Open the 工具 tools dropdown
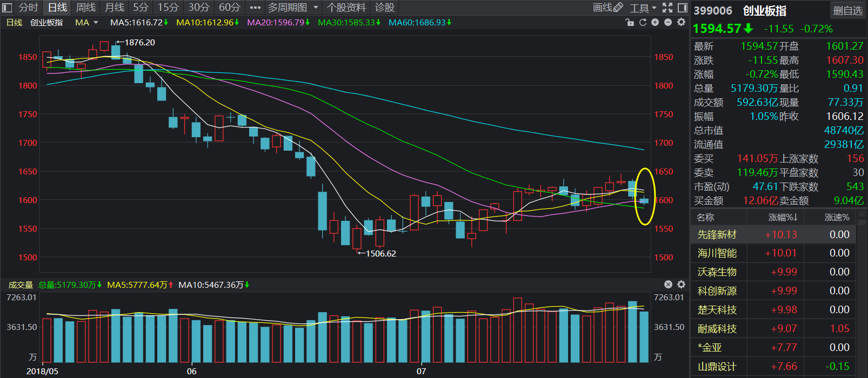This screenshot has height=378, width=868. (x=643, y=8)
